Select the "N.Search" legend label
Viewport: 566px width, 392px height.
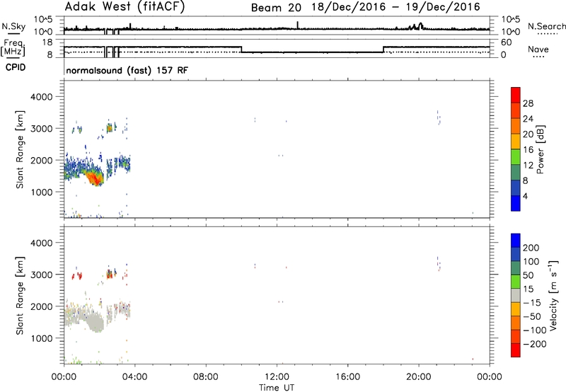(x=546, y=26)
